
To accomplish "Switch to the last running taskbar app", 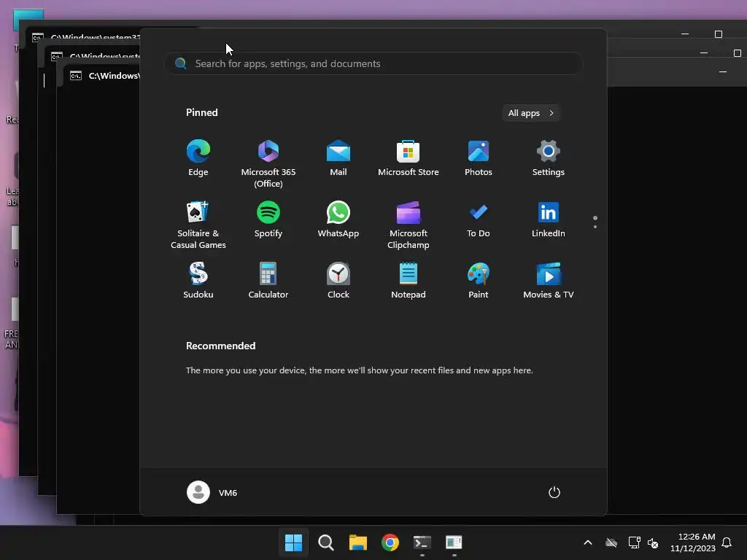I will click(x=454, y=542).
